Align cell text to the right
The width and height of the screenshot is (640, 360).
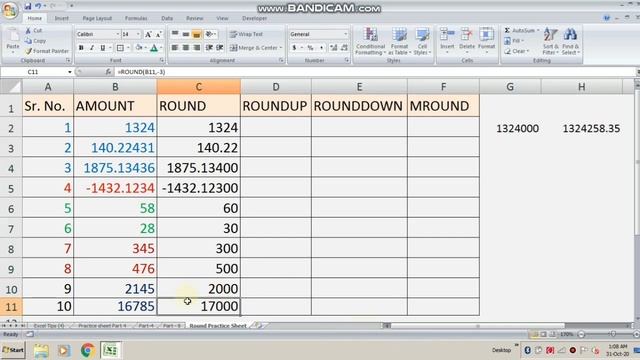pyautogui.click(x=197, y=48)
